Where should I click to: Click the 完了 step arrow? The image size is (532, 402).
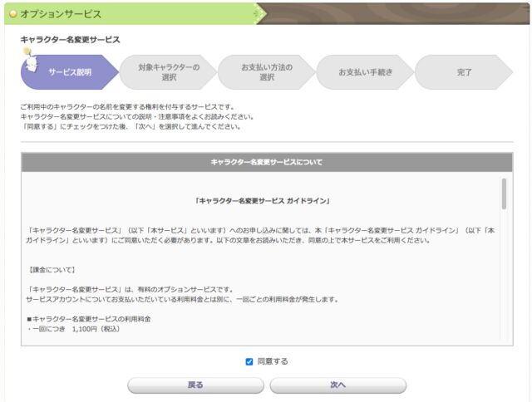click(463, 72)
